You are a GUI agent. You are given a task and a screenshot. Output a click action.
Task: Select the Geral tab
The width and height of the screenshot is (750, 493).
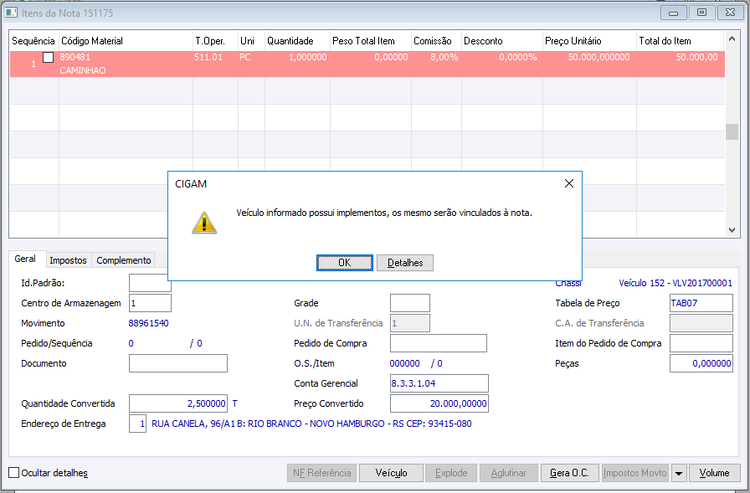25,259
